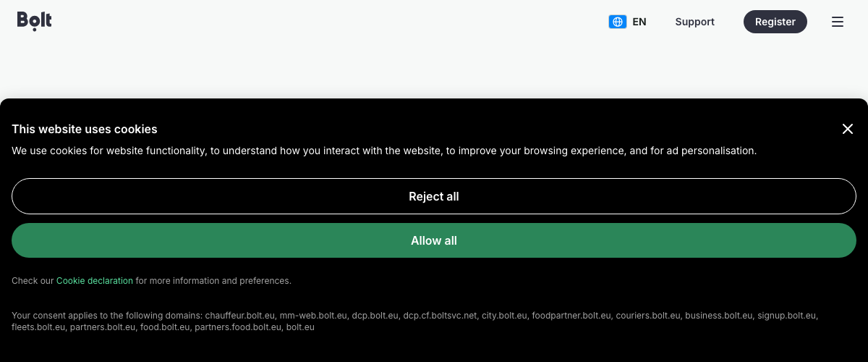Click the green Allow all button
The image size is (868, 362).
coord(434,240)
